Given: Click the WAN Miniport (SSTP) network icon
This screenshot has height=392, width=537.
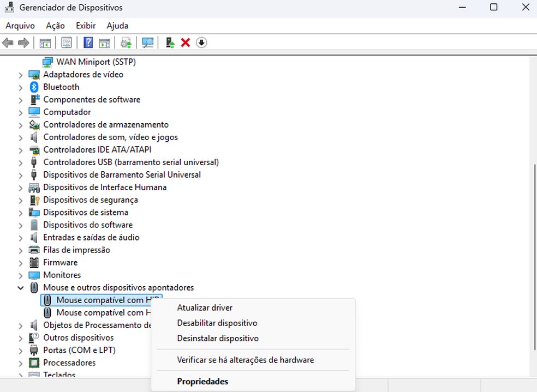Looking at the screenshot, I should 47,62.
